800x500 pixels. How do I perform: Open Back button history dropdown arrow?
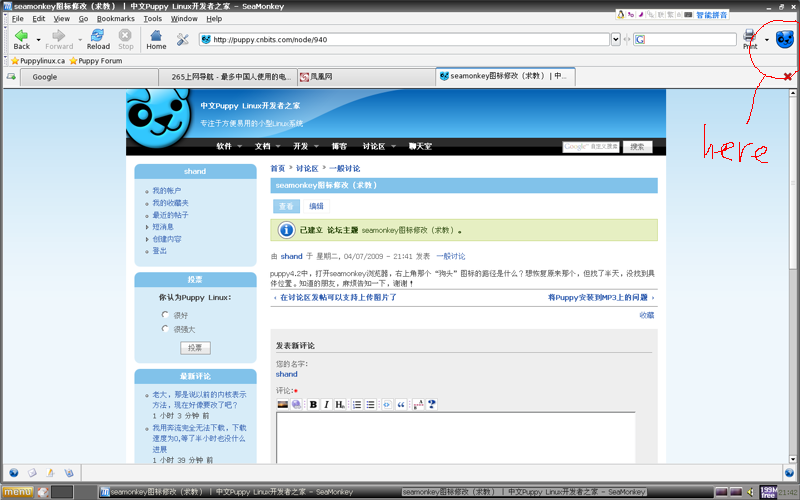38,39
